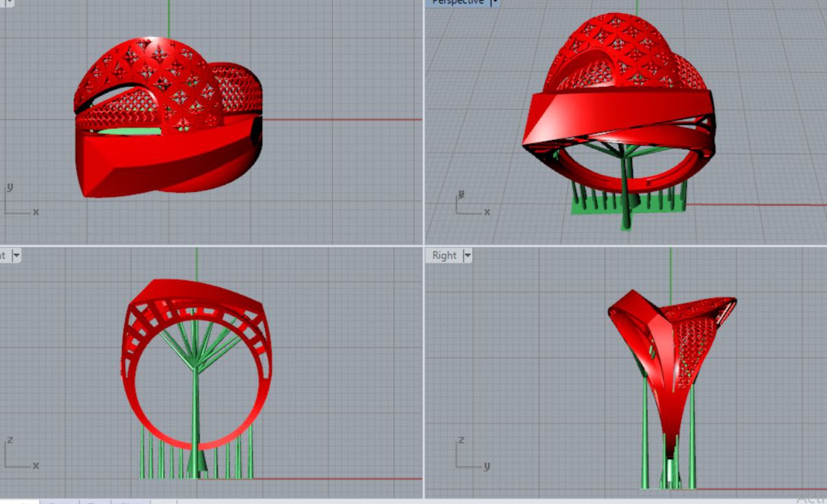Select the red ring dome in Perspective viewport
This screenshot has height=504, width=827.
click(618, 48)
